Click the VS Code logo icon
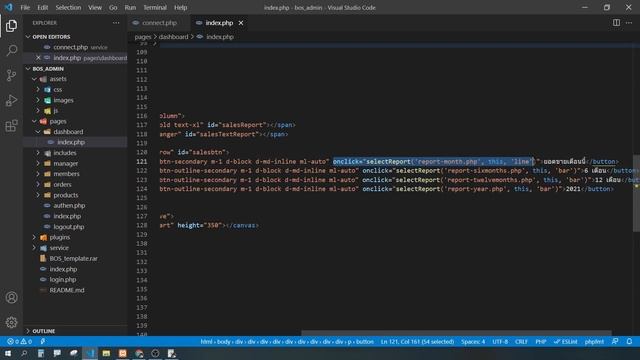Screen dimensions: 640x360 point(9,7)
